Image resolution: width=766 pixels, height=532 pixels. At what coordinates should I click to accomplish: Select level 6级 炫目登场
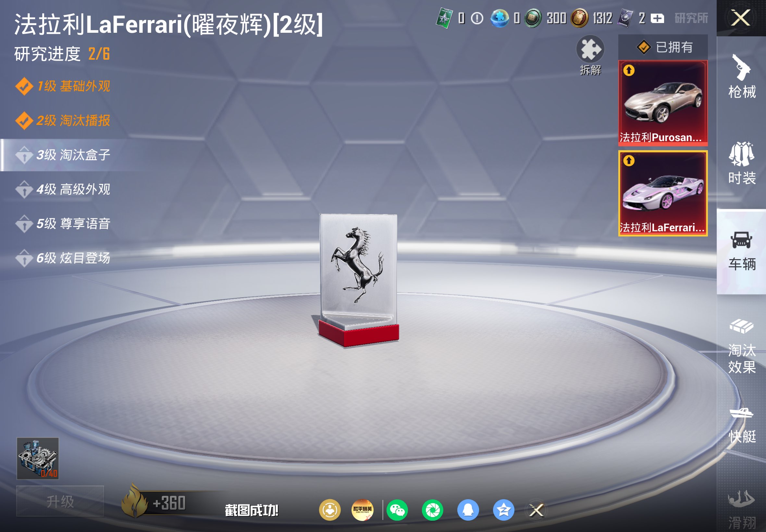[x=63, y=258]
